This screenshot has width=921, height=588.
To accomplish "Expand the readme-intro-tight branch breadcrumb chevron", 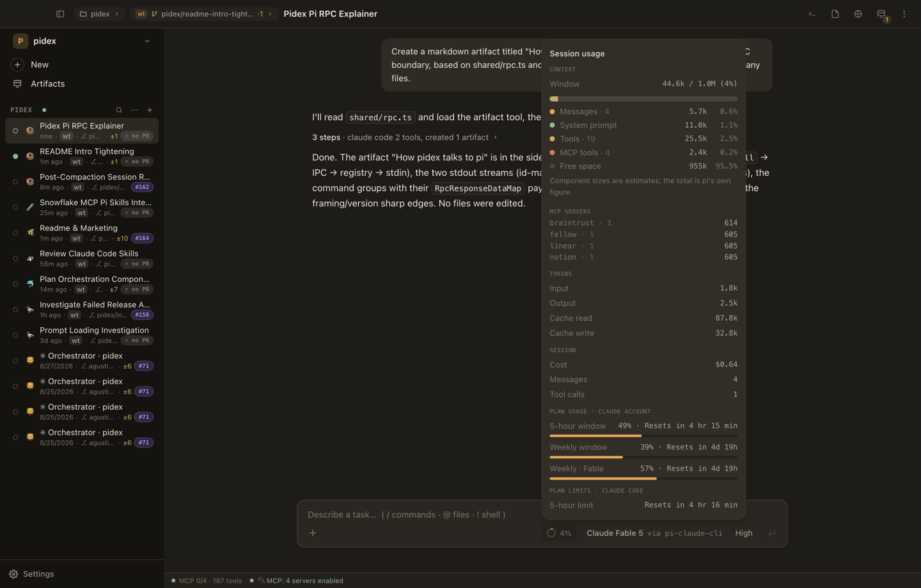I will coord(270,14).
